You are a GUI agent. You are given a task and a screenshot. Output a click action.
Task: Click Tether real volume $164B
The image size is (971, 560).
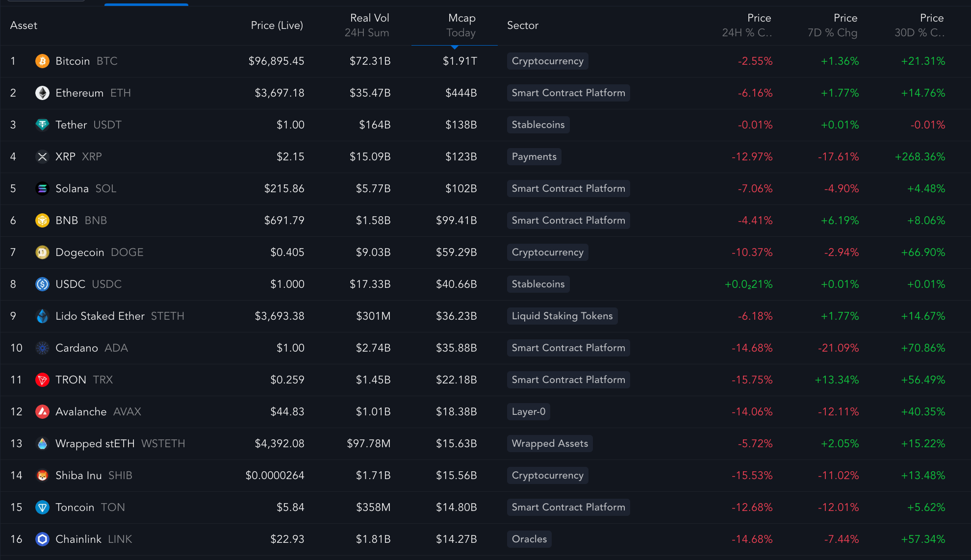(x=375, y=125)
